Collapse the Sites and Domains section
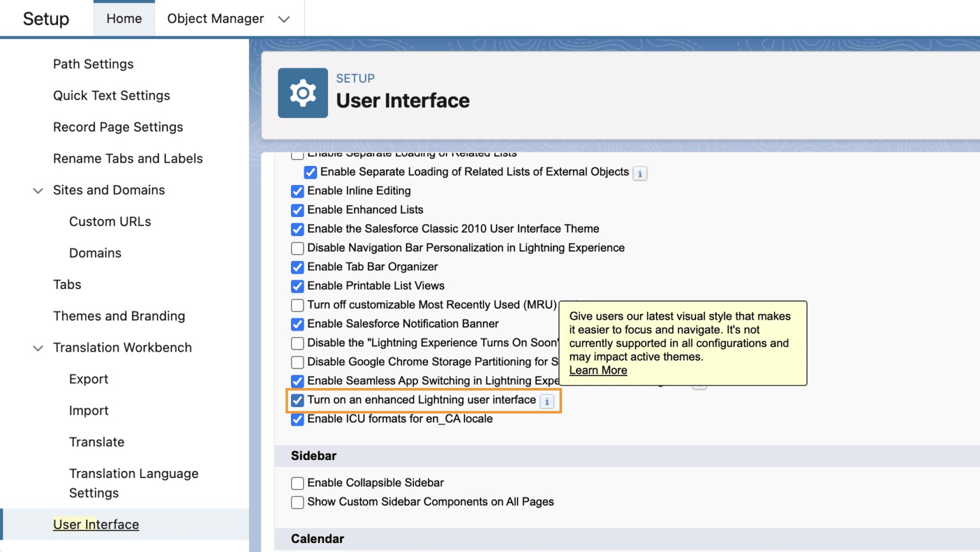 [x=38, y=191]
